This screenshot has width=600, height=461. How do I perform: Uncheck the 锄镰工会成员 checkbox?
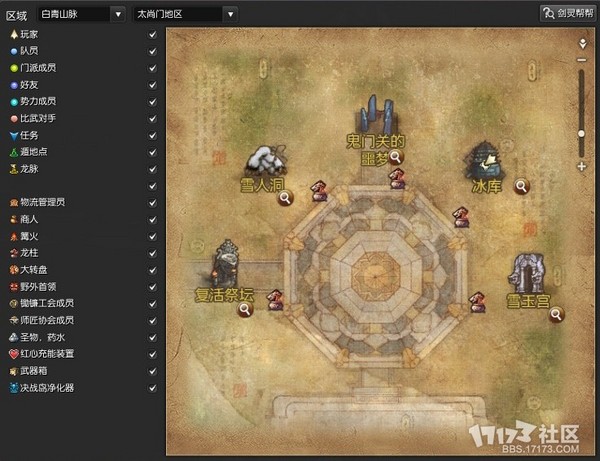click(152, 304)
